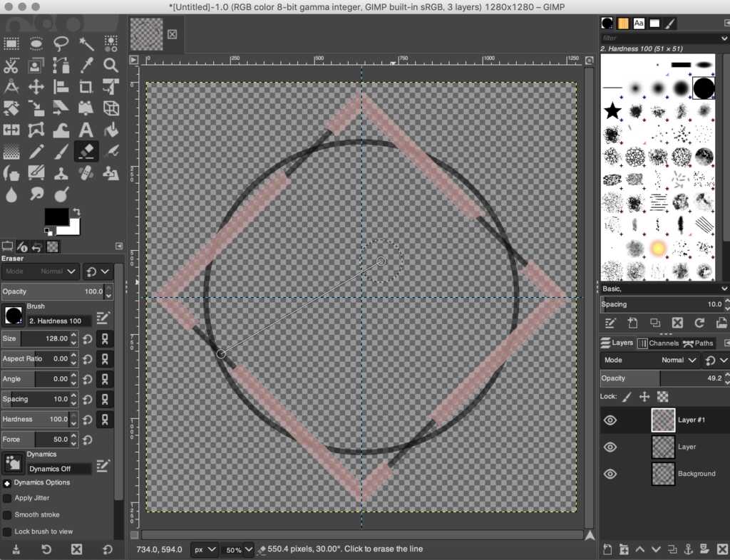Select the Fuzzy Select tool
The width and height of the screenshot is (730, 560).
click(x=86, y=43)
